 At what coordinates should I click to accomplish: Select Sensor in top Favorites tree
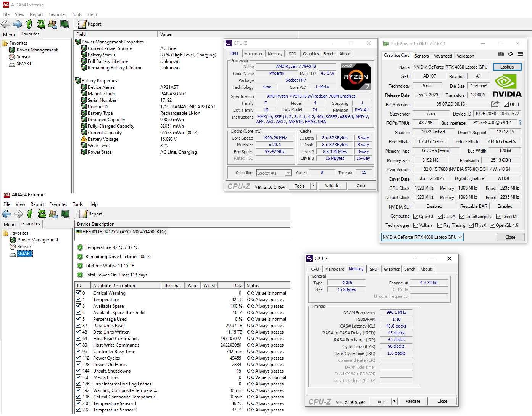point(23,57)
